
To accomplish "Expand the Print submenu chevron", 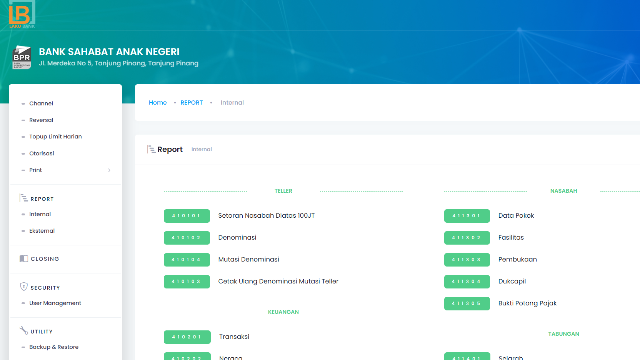I will coord(109,170).
